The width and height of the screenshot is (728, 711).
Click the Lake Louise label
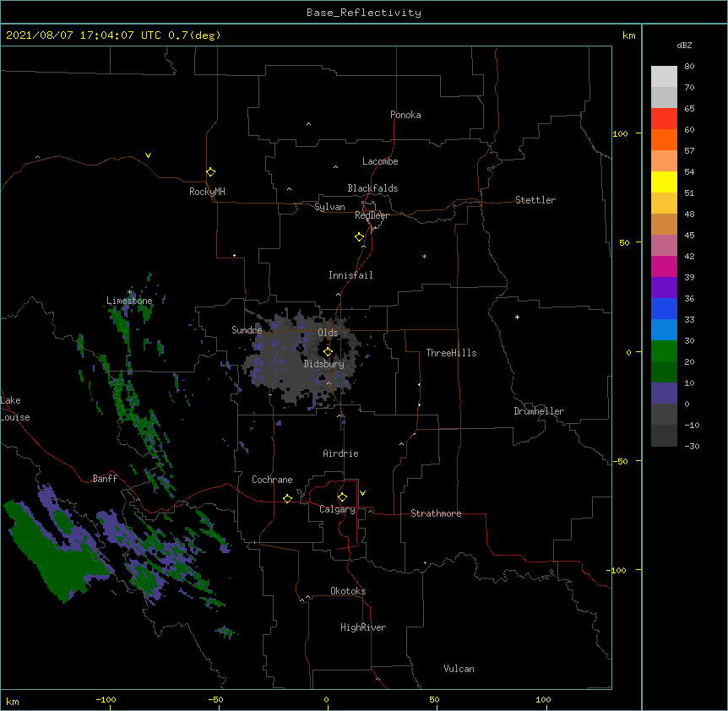point(15,409)
